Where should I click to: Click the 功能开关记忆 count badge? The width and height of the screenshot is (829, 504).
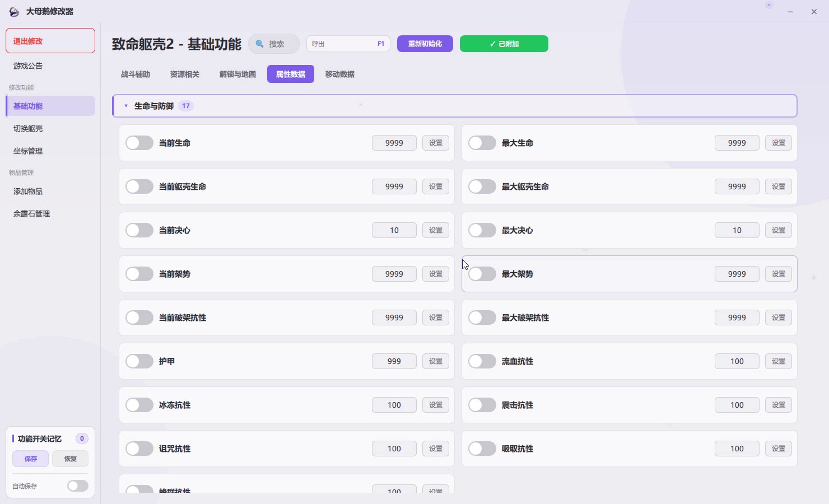pos(82,438)
